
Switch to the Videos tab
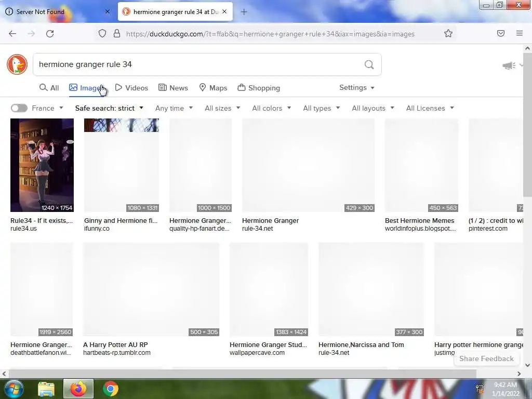pyautogui.click(x=131, y=88)
